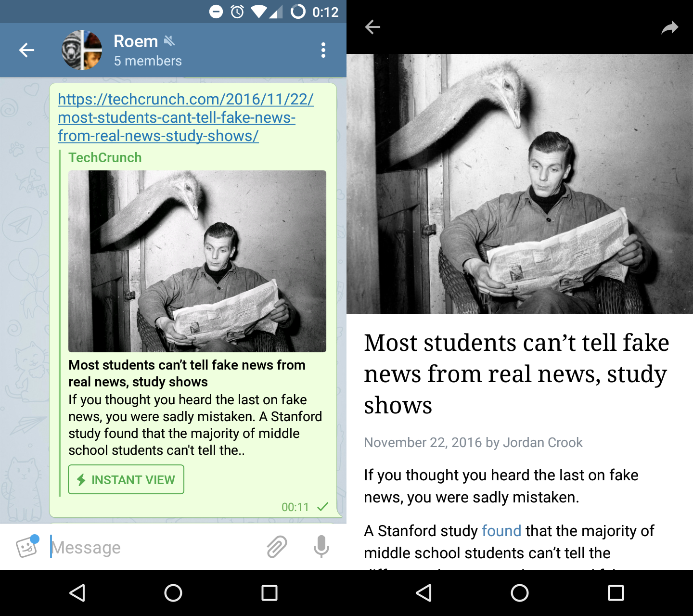Open Roem group avatar profile
Image resolution: width=693 pixels, height=616 pixels.
pyautogui.click(x=82, y=50)
